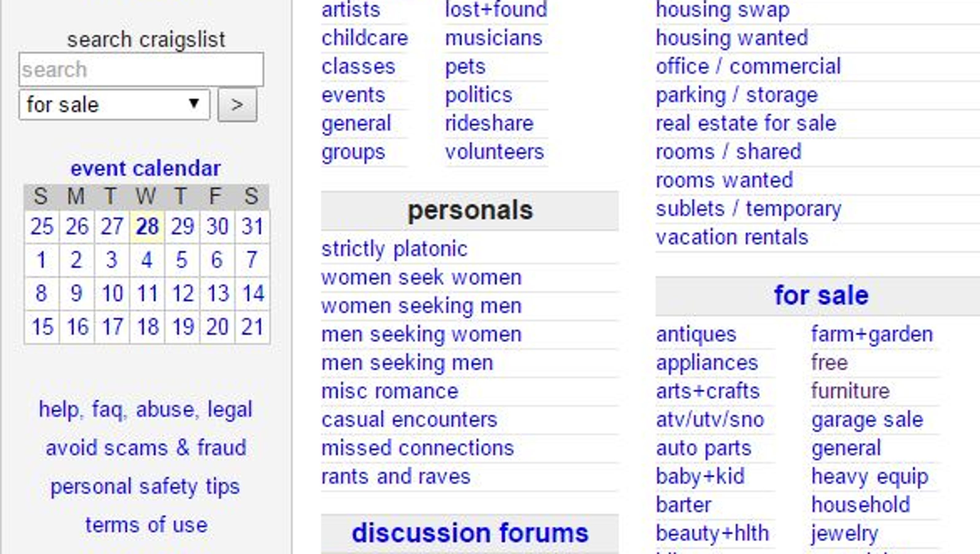The width and height of the screenshot is (980, 554).
Task: Open the politics link
Action: click(x=479, y=96)
